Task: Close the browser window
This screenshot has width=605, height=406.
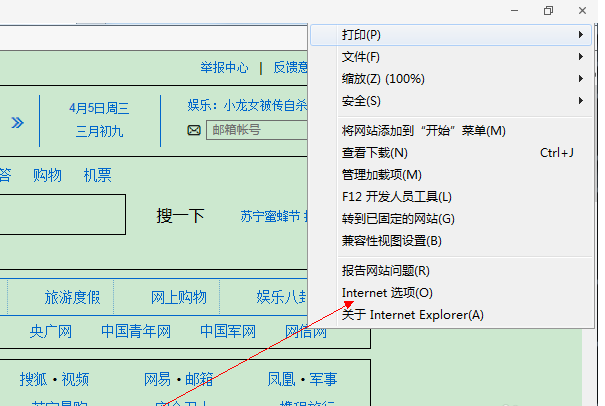Action: [583, 10]
